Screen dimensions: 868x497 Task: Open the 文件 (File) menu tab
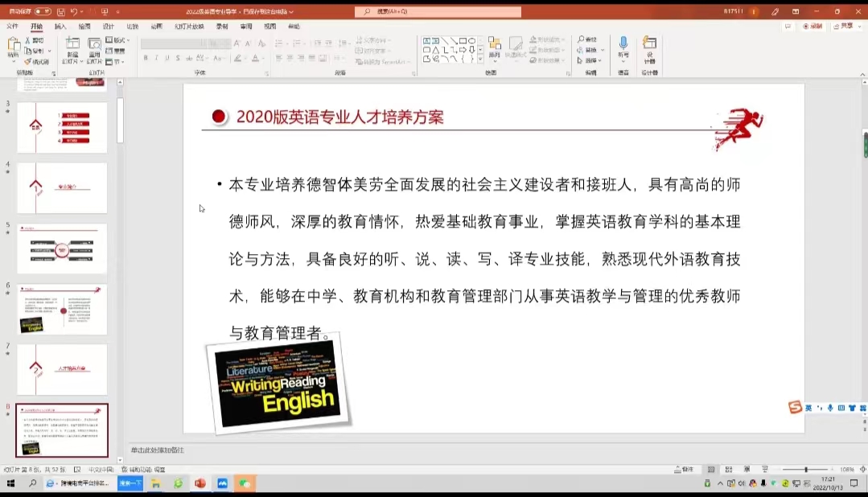12,27
